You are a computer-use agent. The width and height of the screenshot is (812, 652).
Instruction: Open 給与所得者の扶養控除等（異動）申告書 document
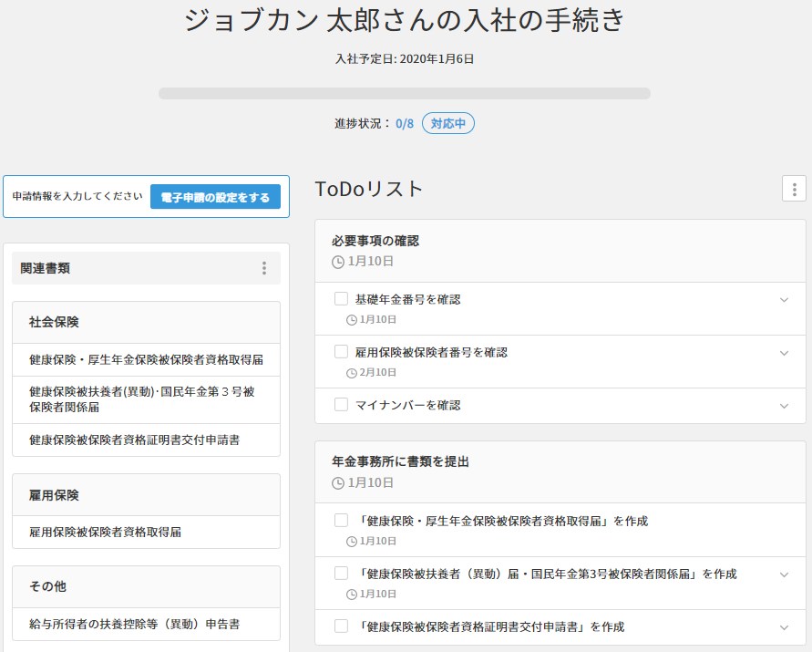(x=134, y=625)
